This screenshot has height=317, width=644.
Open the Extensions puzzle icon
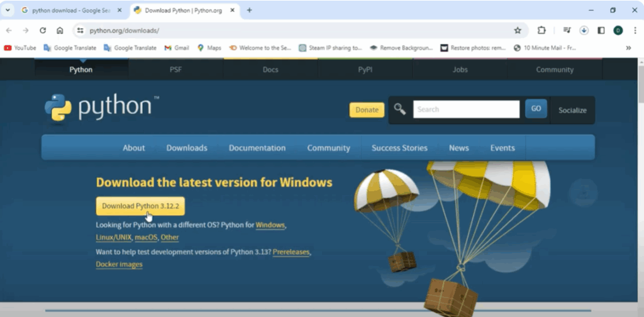(x=541, y=30)
